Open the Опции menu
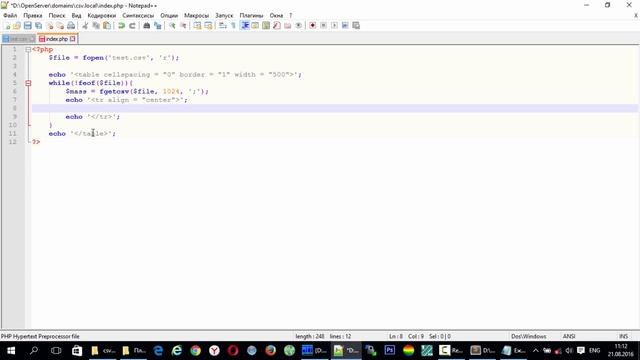 [x=169, y=16]
